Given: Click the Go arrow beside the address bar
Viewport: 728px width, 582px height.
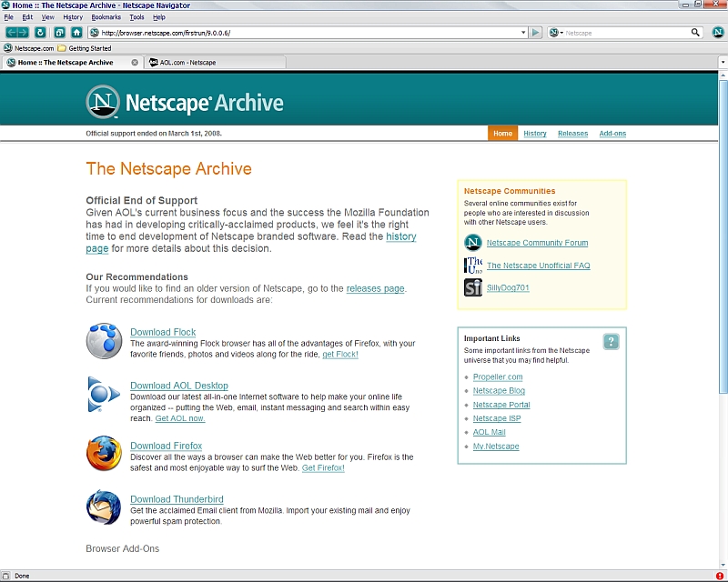Looking at the screenshot, I should [536, 33].
